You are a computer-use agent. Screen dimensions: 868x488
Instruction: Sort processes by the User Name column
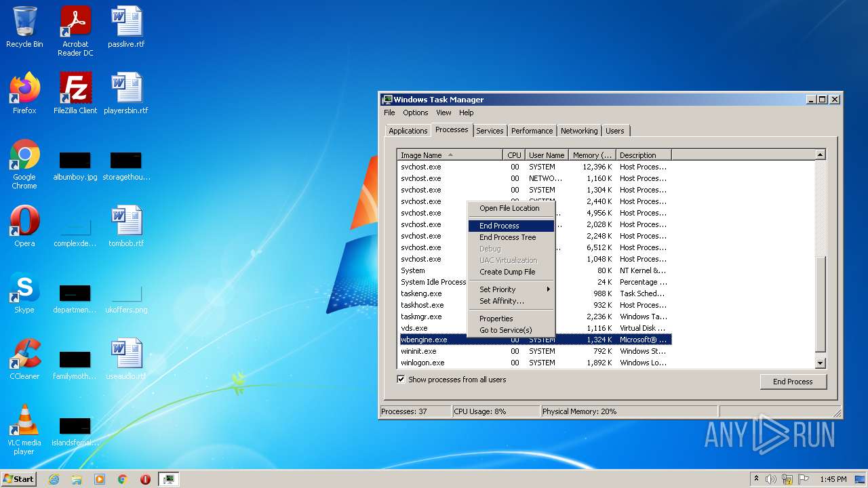[x=547, y=155]
